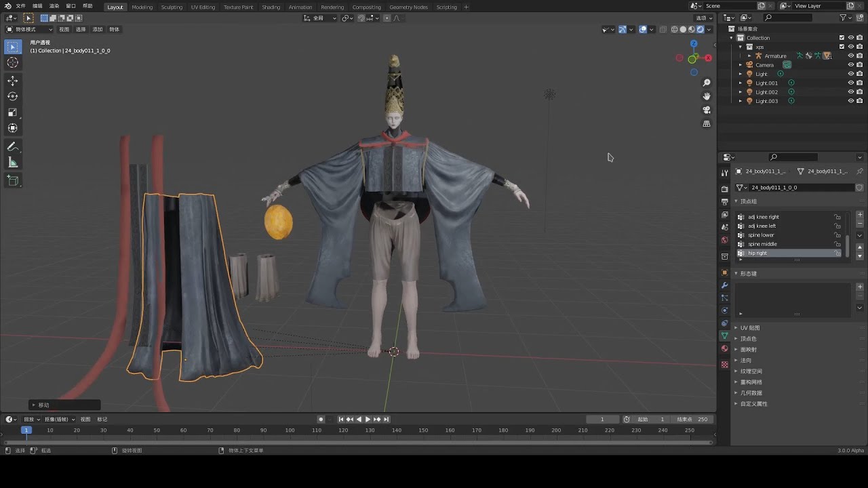Uncheck the xps collection checkbox
868x488 pixels.
pos(842,47)
